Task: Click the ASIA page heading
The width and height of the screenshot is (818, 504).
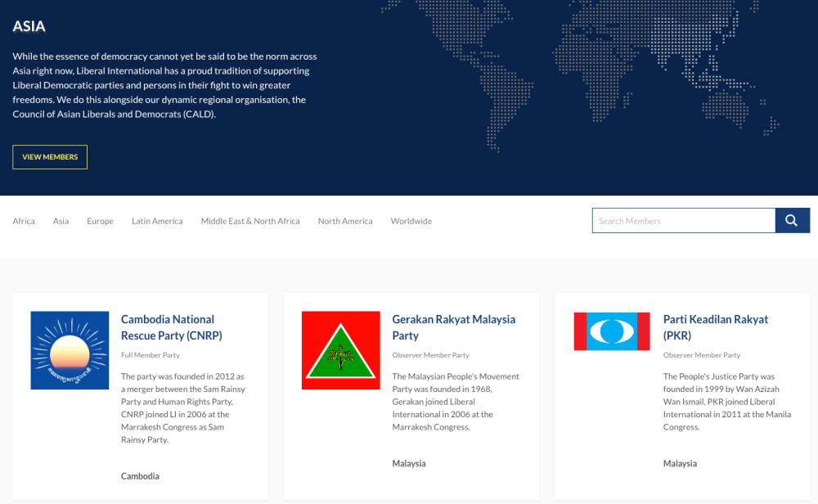Action: coord(29,26)
